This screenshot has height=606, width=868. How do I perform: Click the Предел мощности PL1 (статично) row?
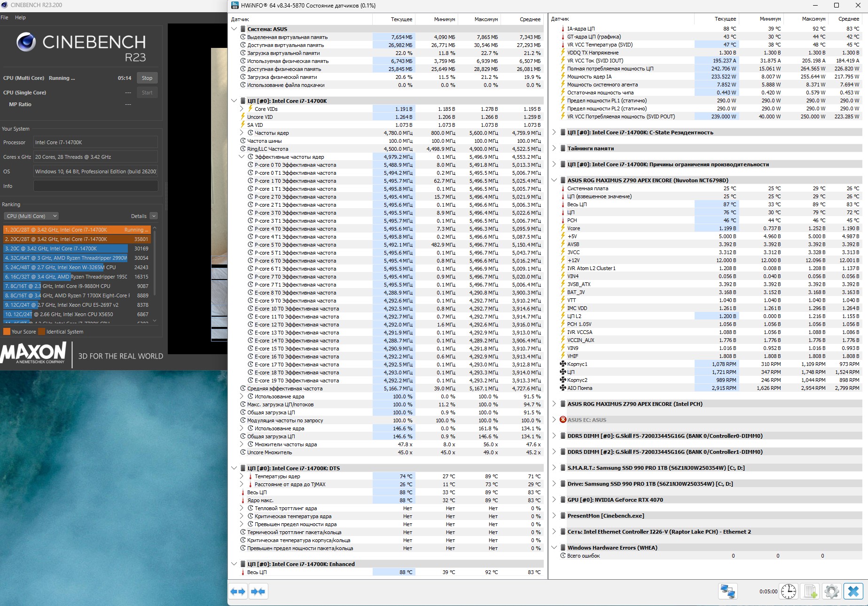pos(707,101)
